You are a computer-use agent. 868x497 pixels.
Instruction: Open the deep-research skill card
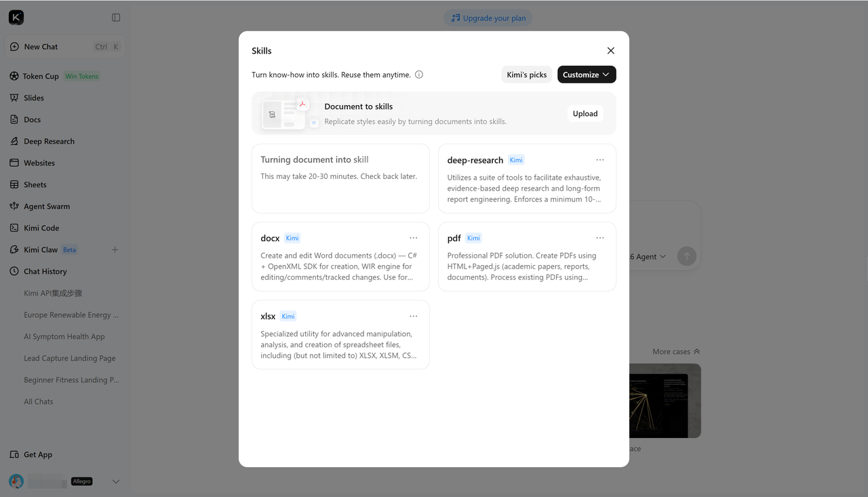tap(527, 178)
